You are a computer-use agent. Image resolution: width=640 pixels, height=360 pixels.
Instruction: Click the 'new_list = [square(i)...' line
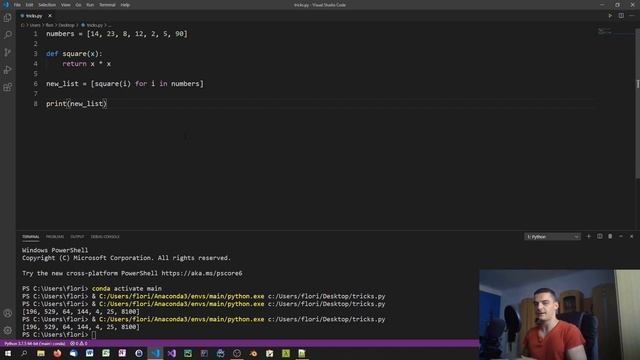(x=124, y=84)
